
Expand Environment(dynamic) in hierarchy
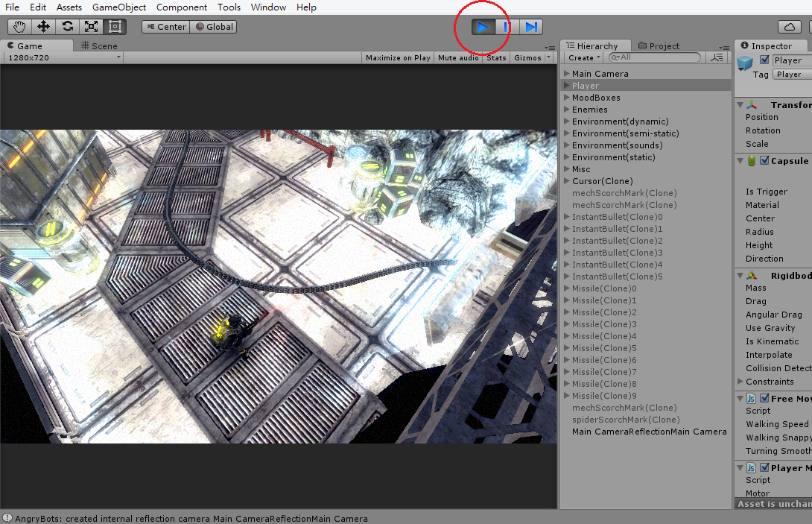coord(567,121)
